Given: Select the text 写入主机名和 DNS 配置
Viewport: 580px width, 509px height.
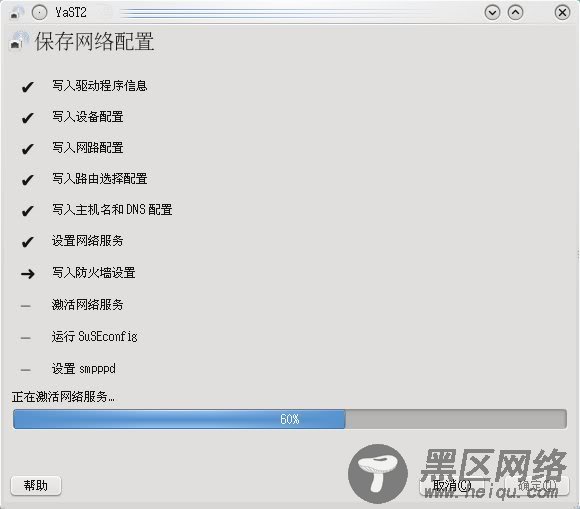Looking at the screenshot, I should pos(112,210).
